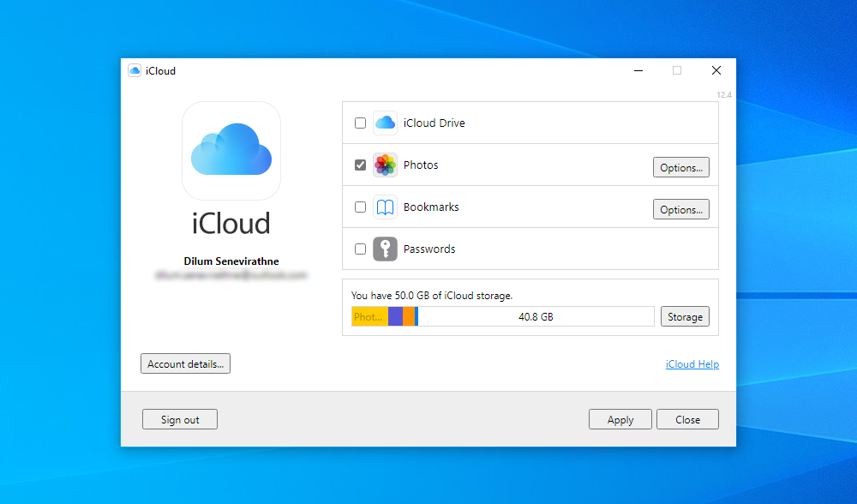Close the iCloud window with X
The height and width of the screenshot is (504, 857).
[716, 70]
